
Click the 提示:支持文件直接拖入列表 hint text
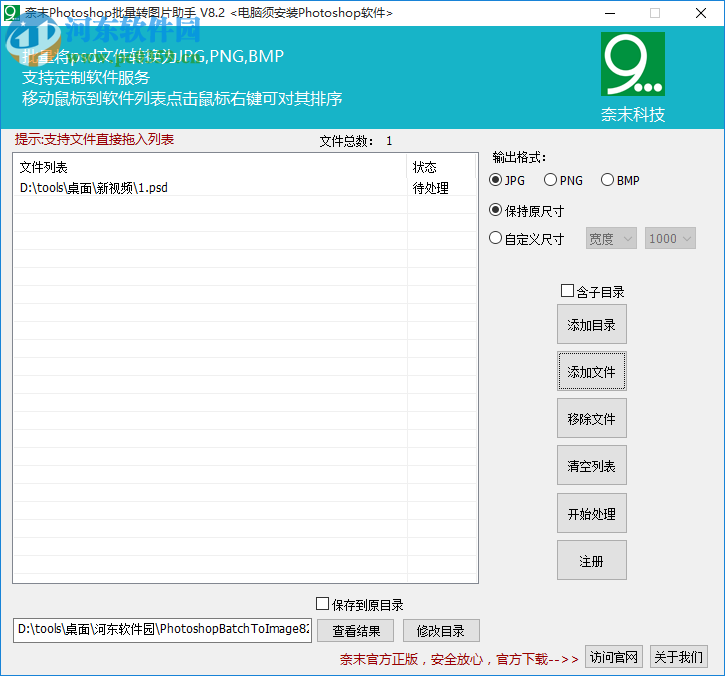[x=94, y=139]
